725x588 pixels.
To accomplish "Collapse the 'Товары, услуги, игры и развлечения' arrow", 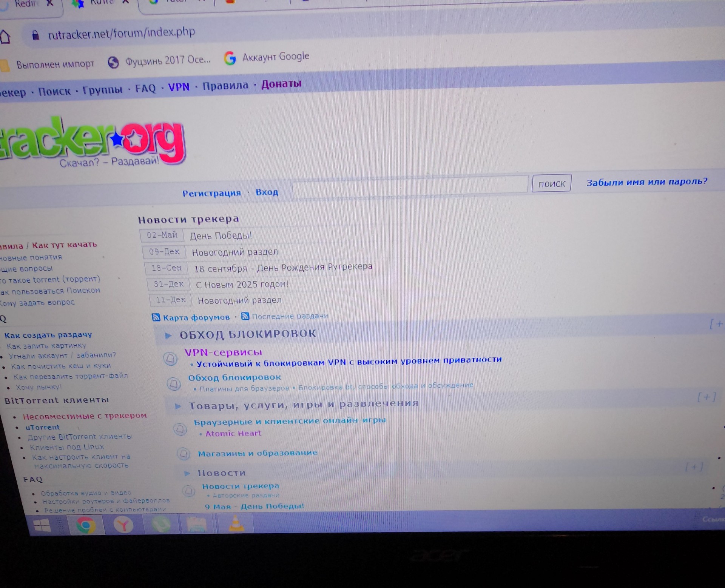I will coord(178,406).
